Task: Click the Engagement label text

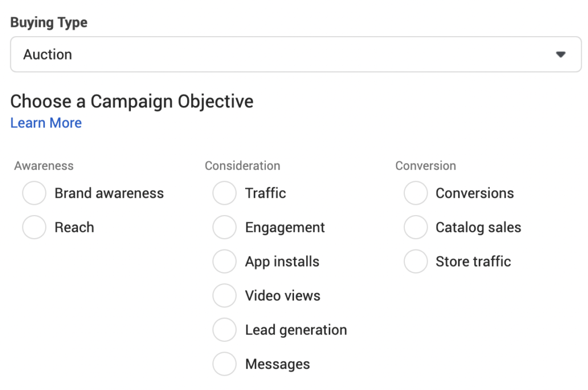Action: (x=285, y=228)
